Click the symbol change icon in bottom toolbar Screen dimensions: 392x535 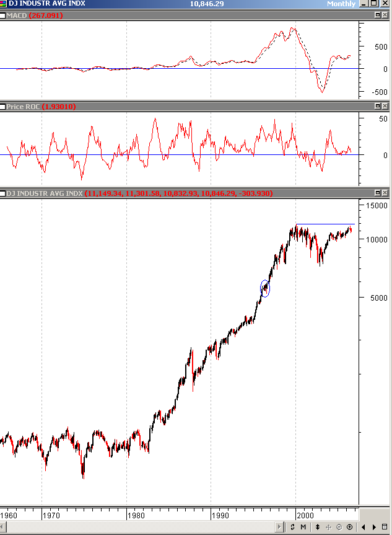(x=293, y=527)
